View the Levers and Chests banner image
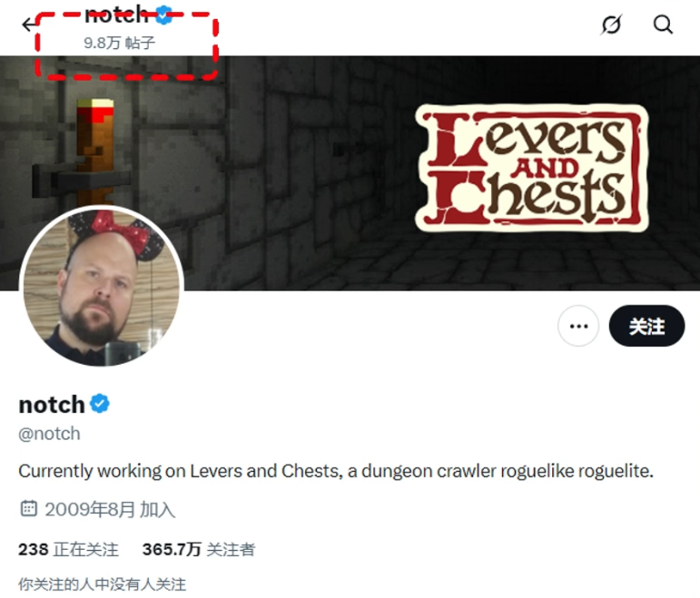700x598 pixels. (x=350, y=173)
